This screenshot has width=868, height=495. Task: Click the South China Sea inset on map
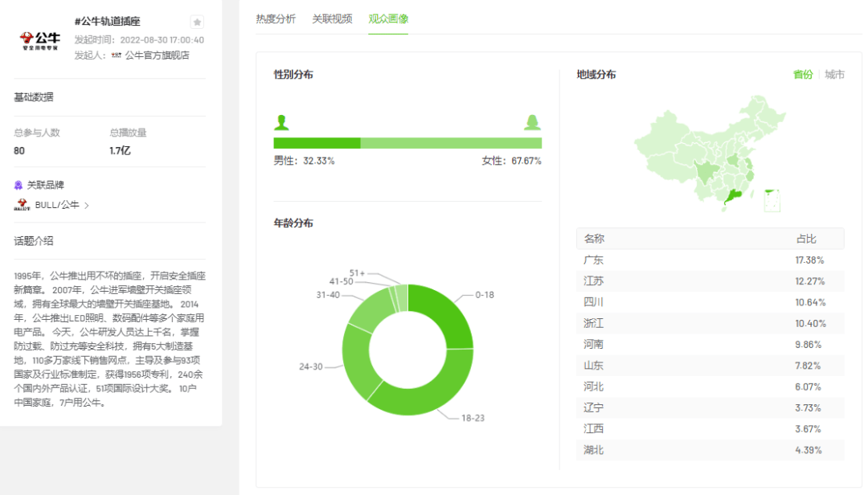coord(772,200)
